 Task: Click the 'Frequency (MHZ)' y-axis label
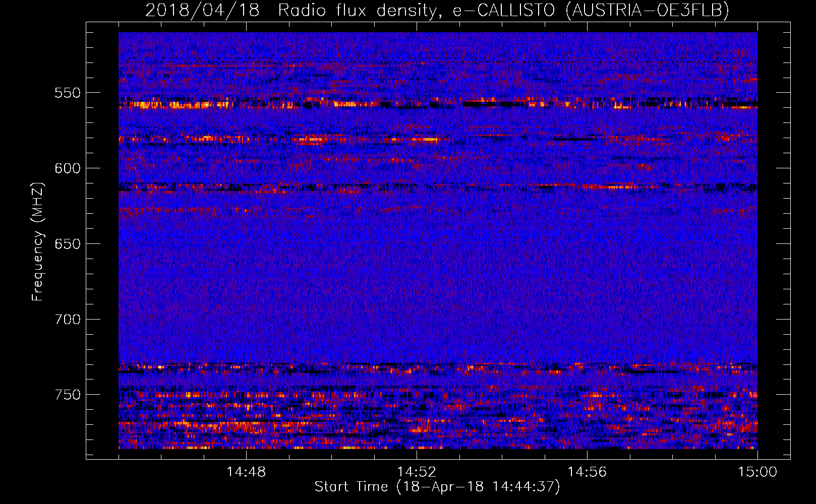37,241
